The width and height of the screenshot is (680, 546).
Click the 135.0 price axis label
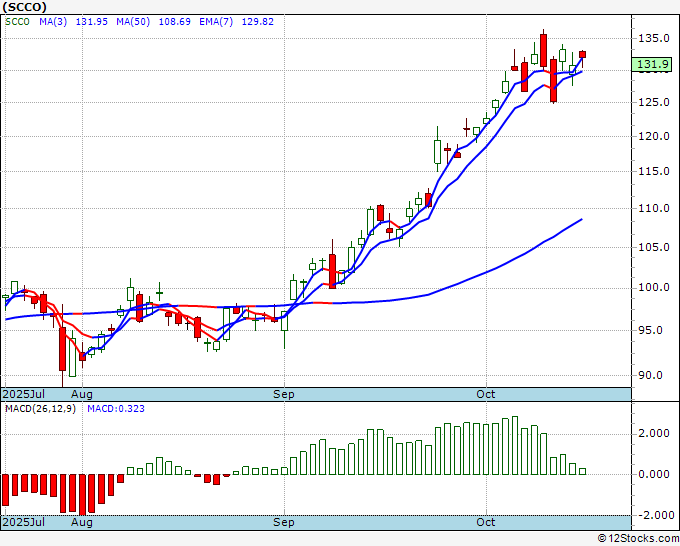(654, 38)
